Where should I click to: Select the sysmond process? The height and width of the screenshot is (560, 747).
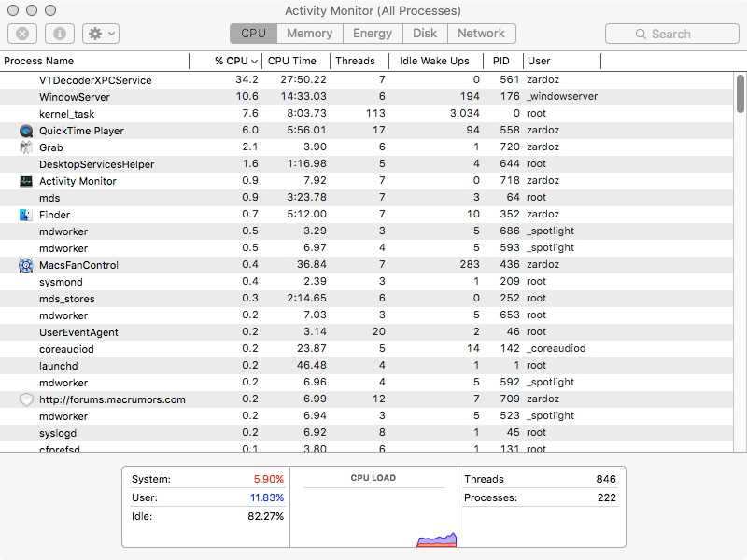366,282
